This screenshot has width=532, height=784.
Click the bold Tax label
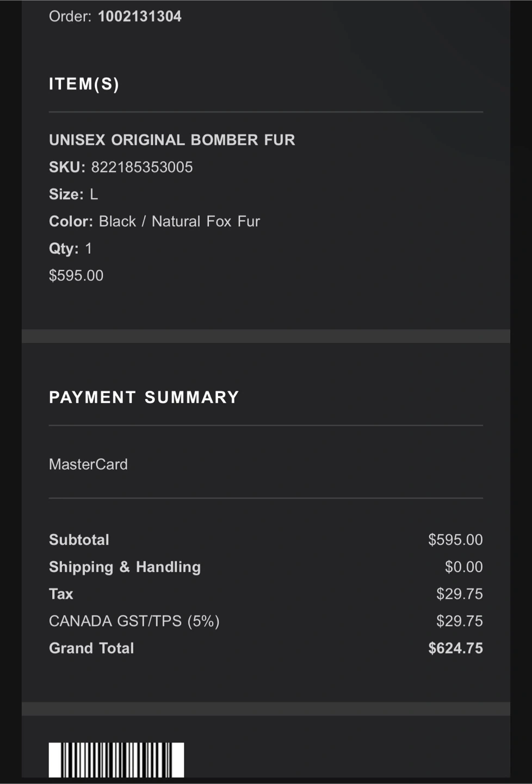coord(61,594)
